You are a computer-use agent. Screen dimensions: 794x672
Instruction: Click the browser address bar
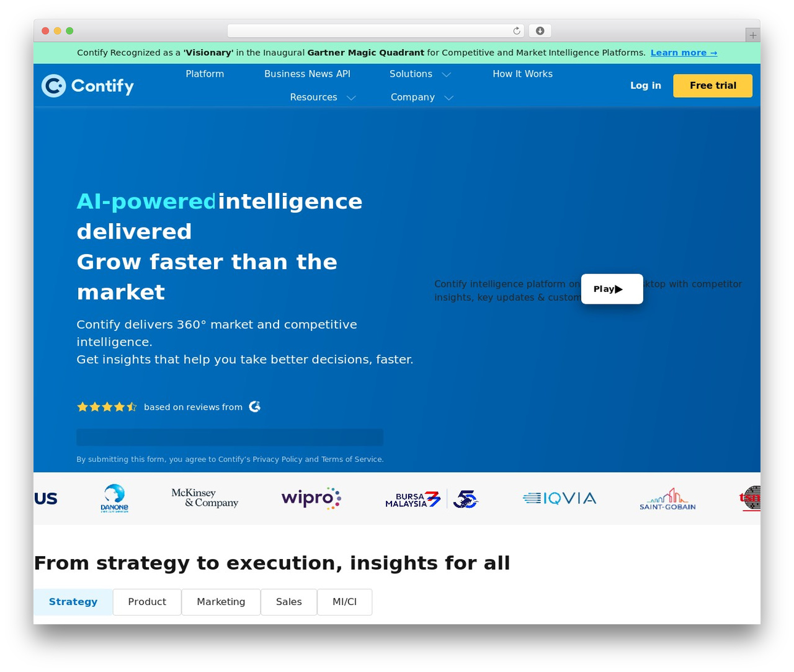[375, 31]
